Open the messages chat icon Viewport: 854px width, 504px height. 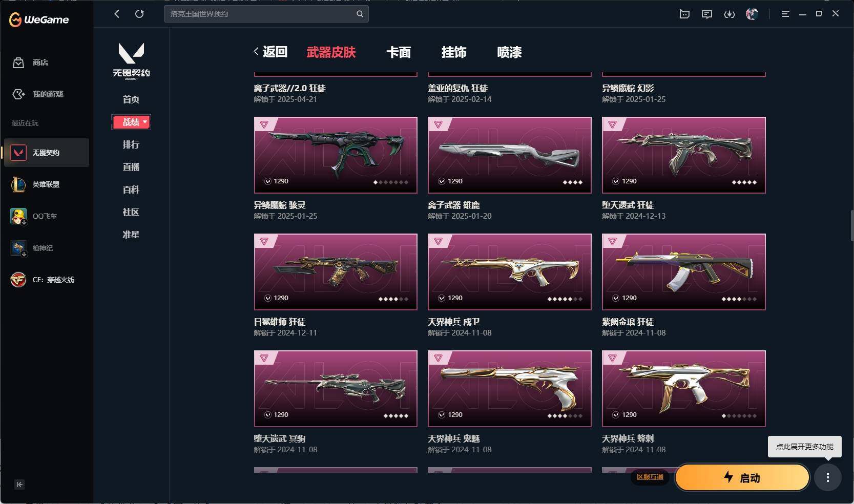point(707,14)
